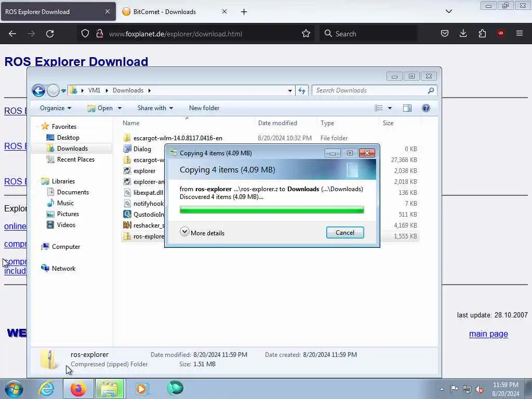Open the Organize menu

point(55,108)
